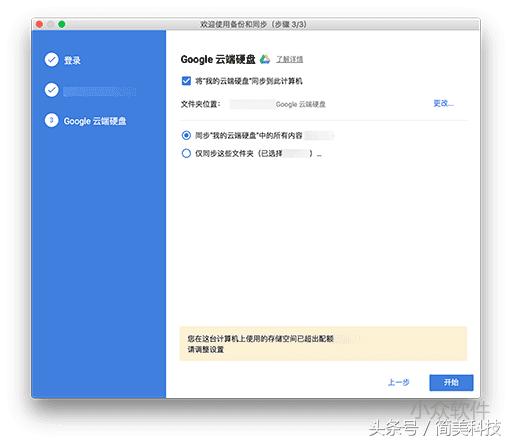The image size is (512, 443).
Task: Click the Google Drive logo icon
Action: click(265, 59)
